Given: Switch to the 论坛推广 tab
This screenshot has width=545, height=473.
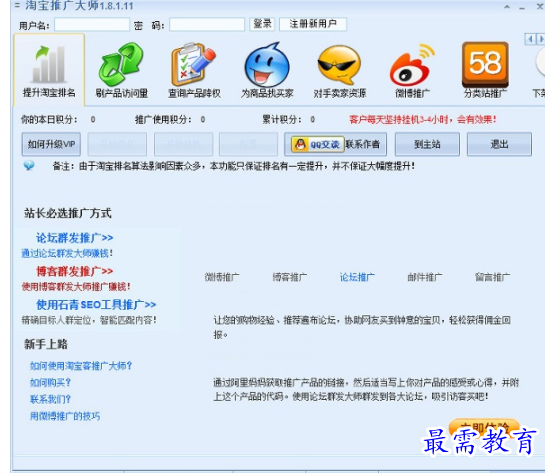Looking at the screenshot, I should (357, 277).
